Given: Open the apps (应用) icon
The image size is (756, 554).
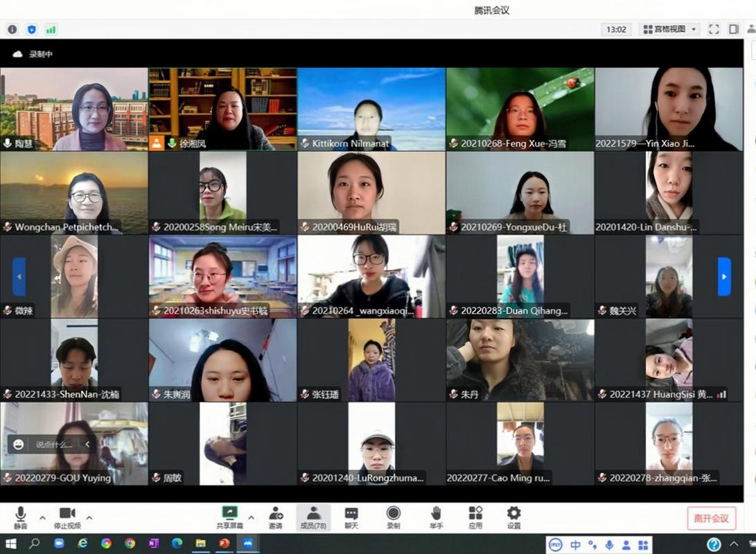Looking at the screenshot, I should (475, 516).
